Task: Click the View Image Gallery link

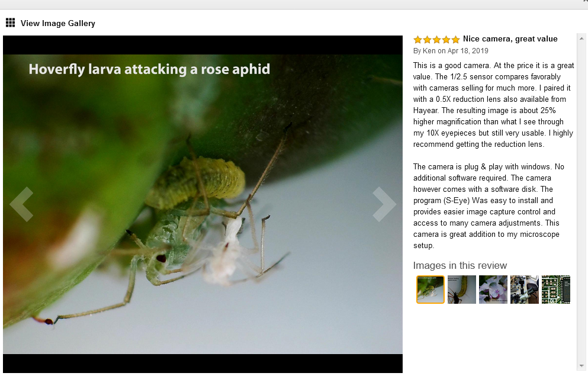Action: coord(58,23)
